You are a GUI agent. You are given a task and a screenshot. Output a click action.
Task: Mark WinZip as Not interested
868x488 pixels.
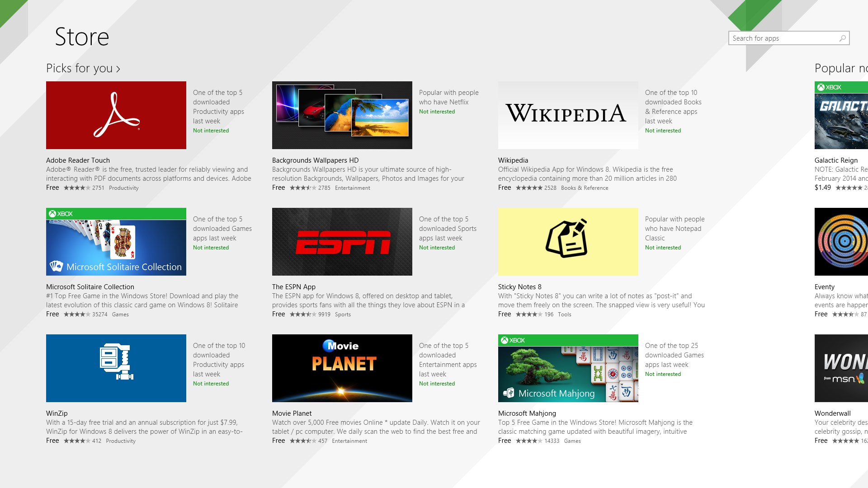pyautogui.click(x=211, y=384)
